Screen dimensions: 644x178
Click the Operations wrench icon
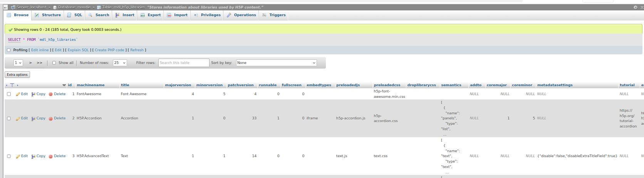tap(229, 15)
